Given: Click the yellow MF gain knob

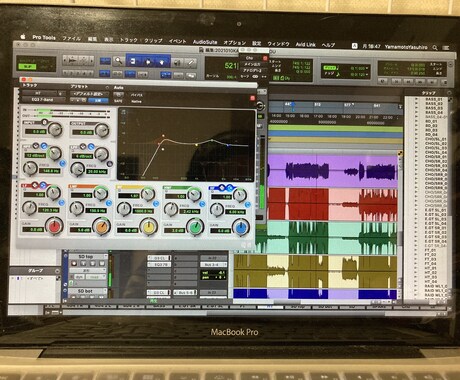Looking at the screenshot, I should [x=149, y=227].
